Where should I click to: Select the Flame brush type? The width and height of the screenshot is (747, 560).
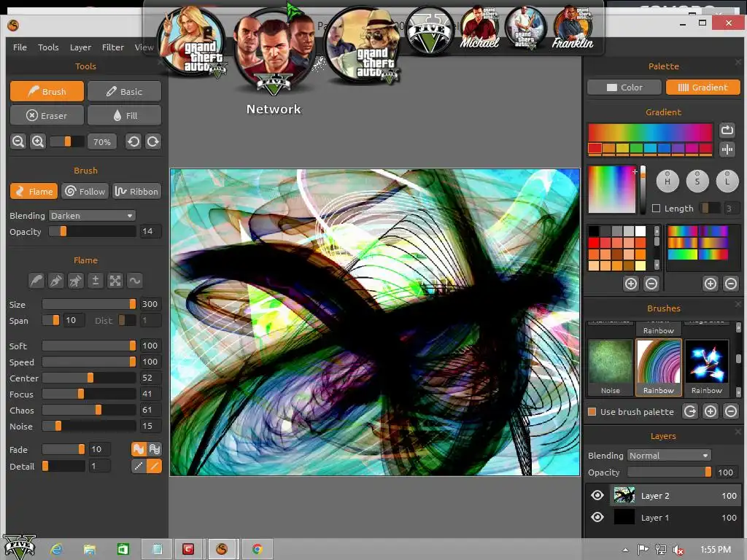pyautogui.click(x=34, y=192)
